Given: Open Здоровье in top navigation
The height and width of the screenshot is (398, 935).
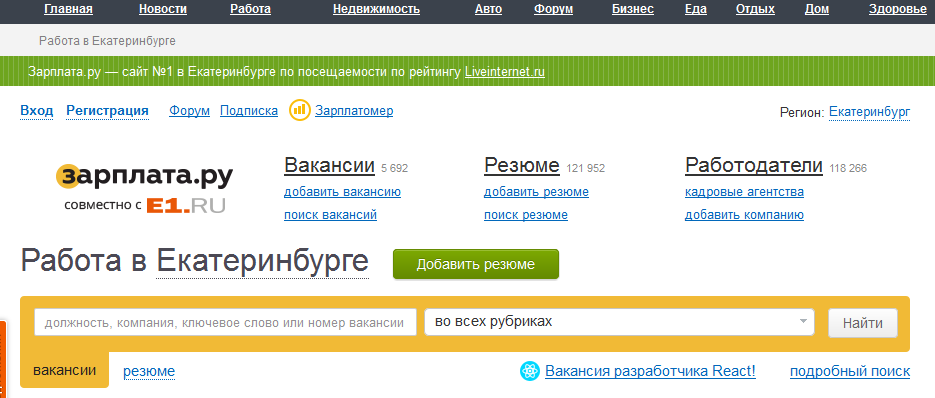Looking at the screenshot, I should point(898,9).
